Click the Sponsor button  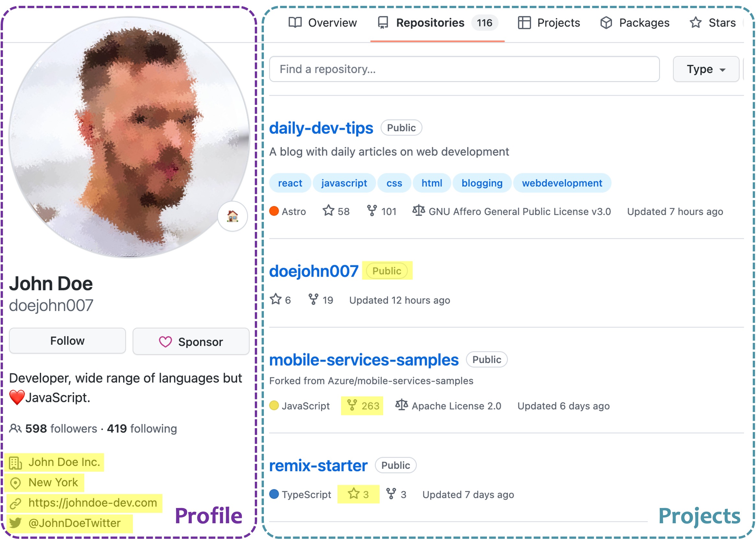click(191, 342)
